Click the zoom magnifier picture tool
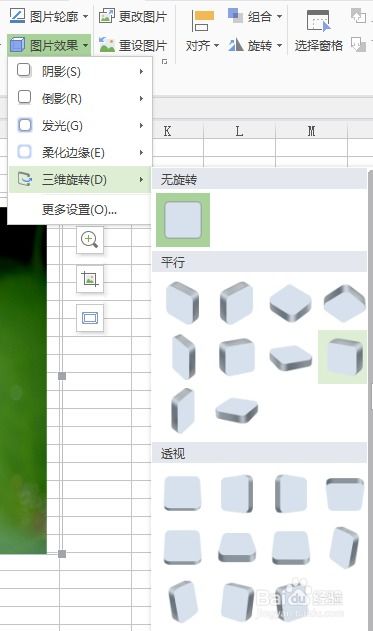The image size is (373, 631). [90, 240]
